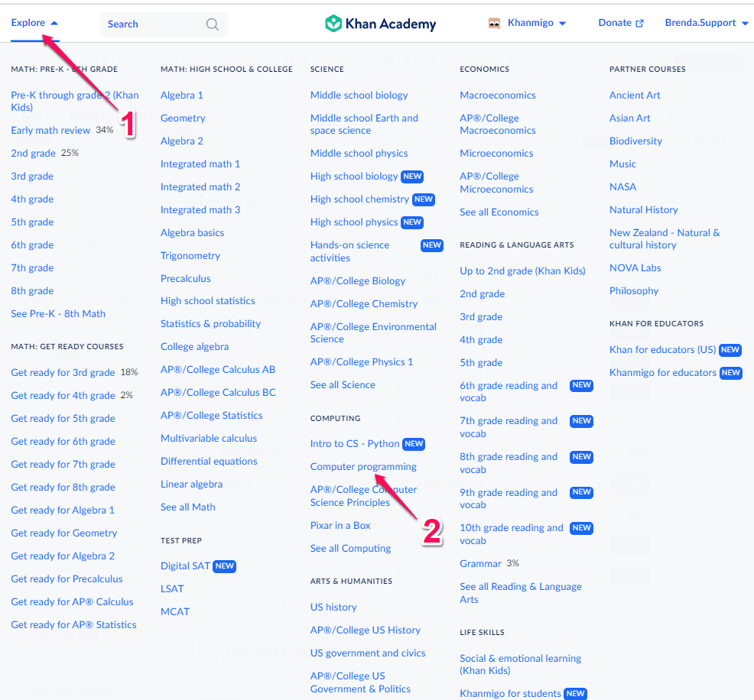754x700 pixels.
Task: Open the Donate link
Action: (621, 23)
